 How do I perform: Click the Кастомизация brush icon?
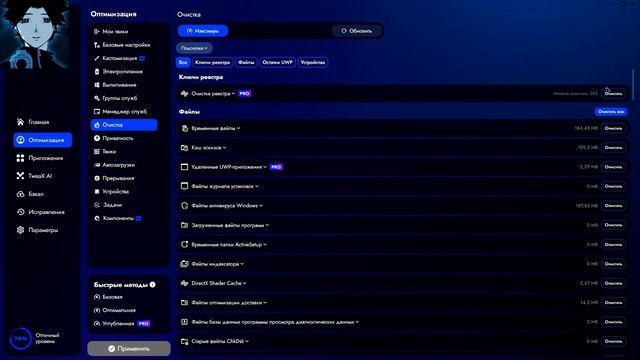97,58
